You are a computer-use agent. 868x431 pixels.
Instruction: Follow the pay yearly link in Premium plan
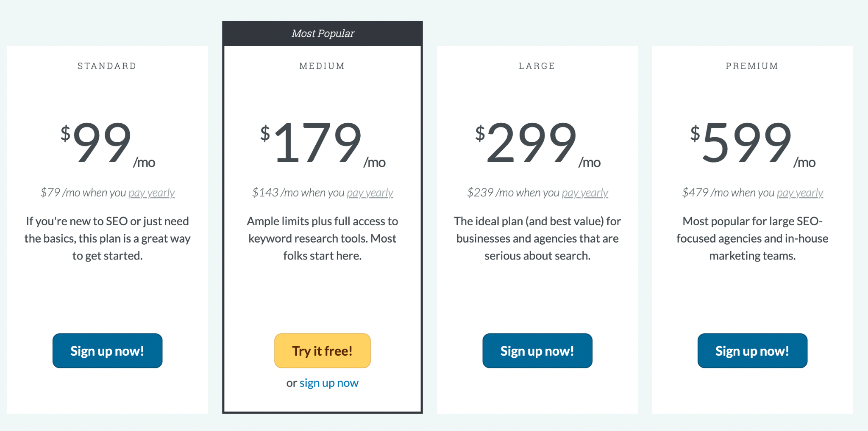(800, 193)
